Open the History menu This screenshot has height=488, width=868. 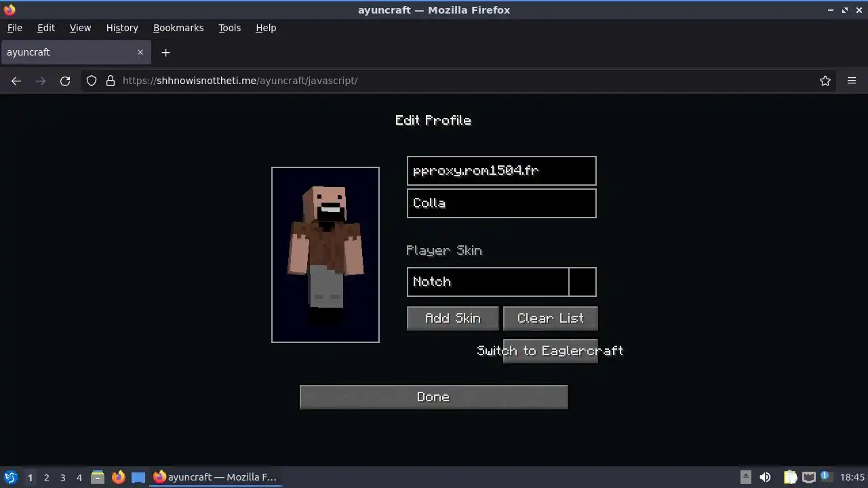[x=122, y=28]
